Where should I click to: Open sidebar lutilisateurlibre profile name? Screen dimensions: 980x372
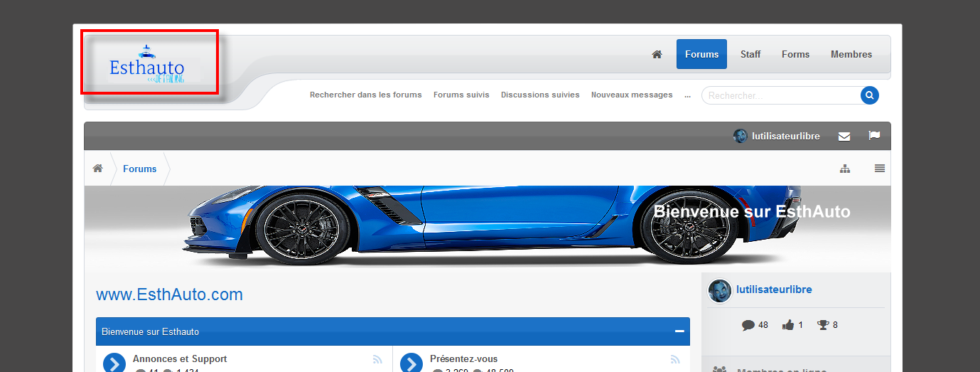[x=774, y=289]
